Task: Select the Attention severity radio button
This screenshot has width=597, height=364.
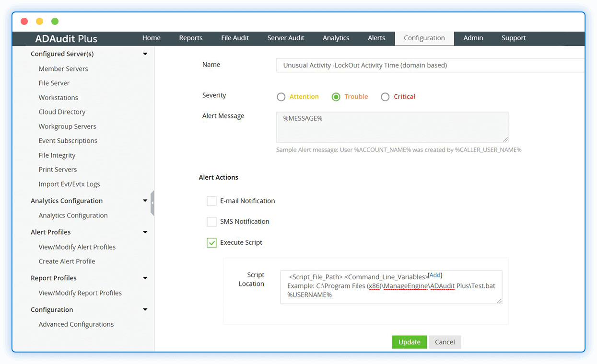Action: (281, 97)
